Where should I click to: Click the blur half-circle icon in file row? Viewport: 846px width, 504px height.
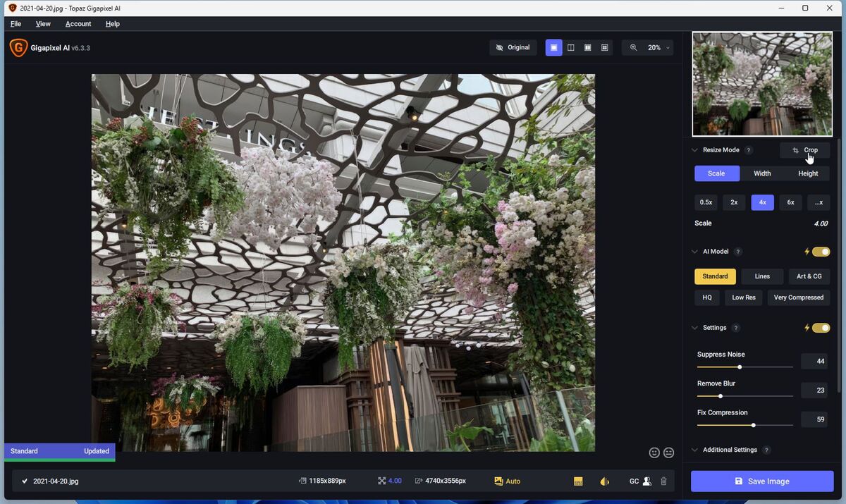pyautogui.click(x=604, y=481)
